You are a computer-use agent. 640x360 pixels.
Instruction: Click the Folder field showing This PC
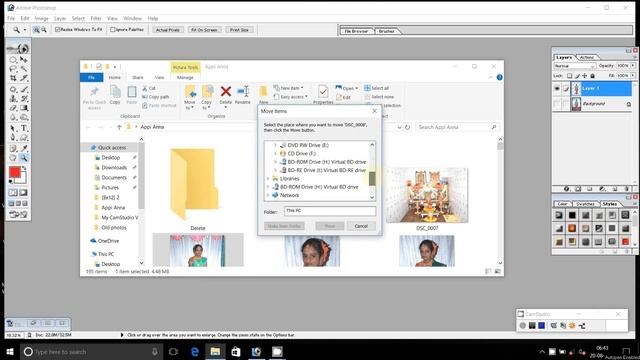tap(330, 211)
